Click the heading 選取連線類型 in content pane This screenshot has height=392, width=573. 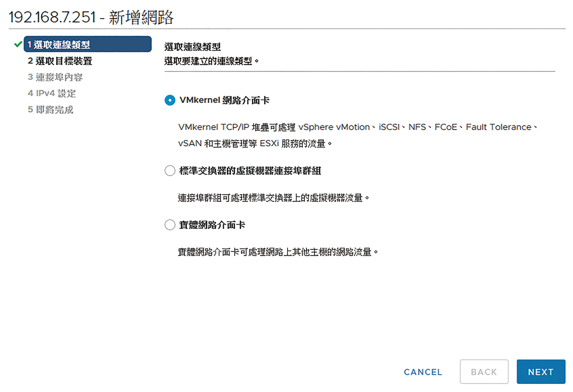[x=193, y=47]
